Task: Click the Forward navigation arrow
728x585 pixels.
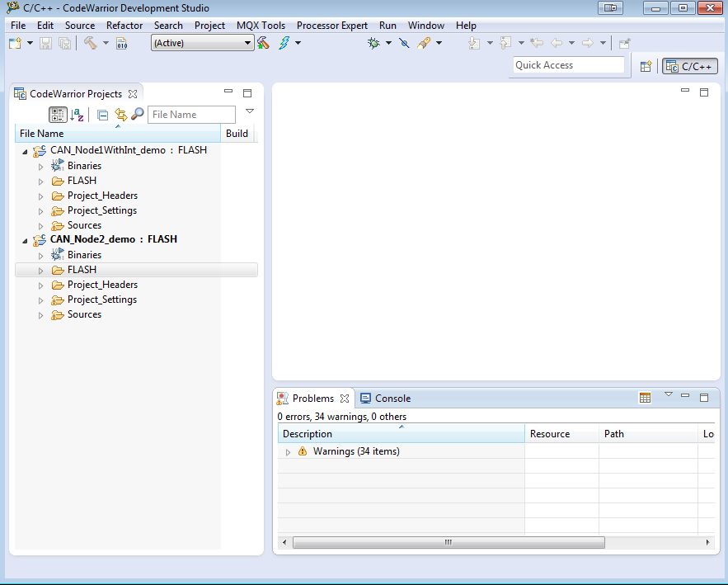Action: coord(588,43)
